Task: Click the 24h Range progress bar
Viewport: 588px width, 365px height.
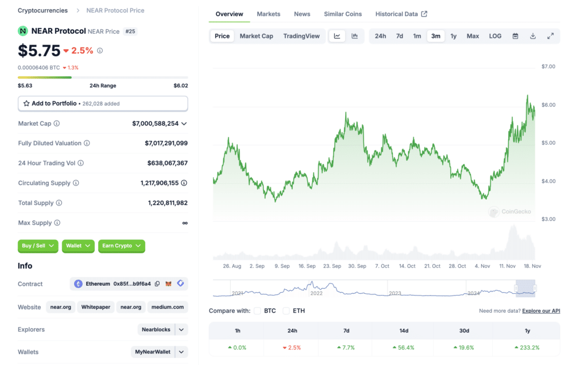Action: 103,77
